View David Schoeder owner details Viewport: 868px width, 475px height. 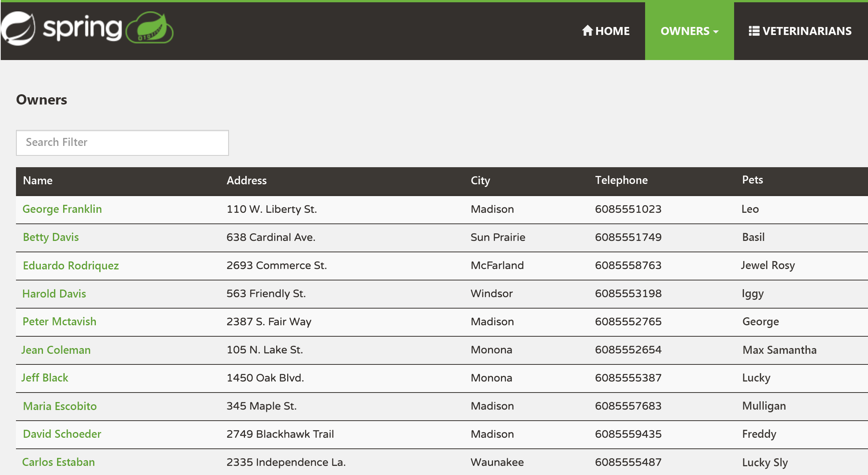tap(62, 434)
